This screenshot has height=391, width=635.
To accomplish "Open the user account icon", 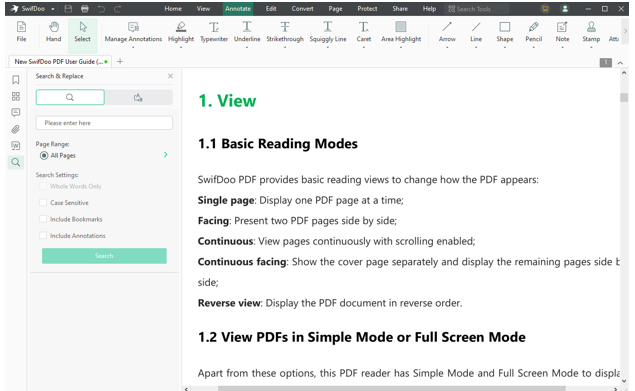I will tap(565, 9).
